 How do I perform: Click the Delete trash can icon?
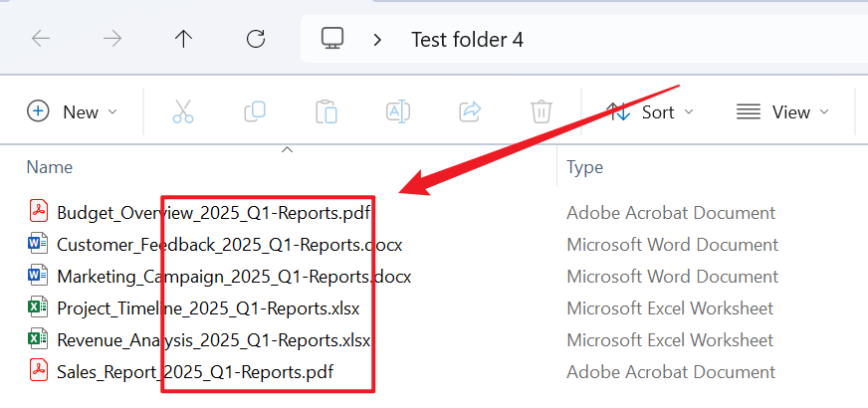(541, 111)
